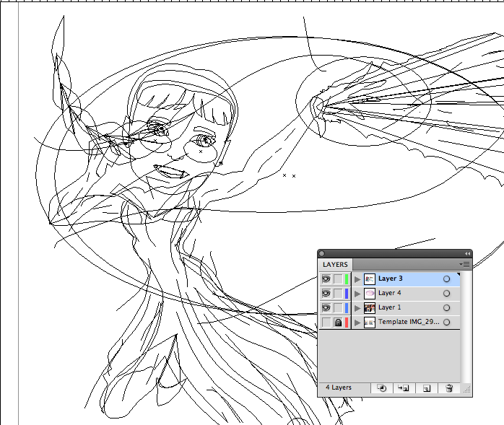This screenshot has width=504, height=425.
Task: Expand Layer 4 contents triangle
Action: [x=357, y=293]
